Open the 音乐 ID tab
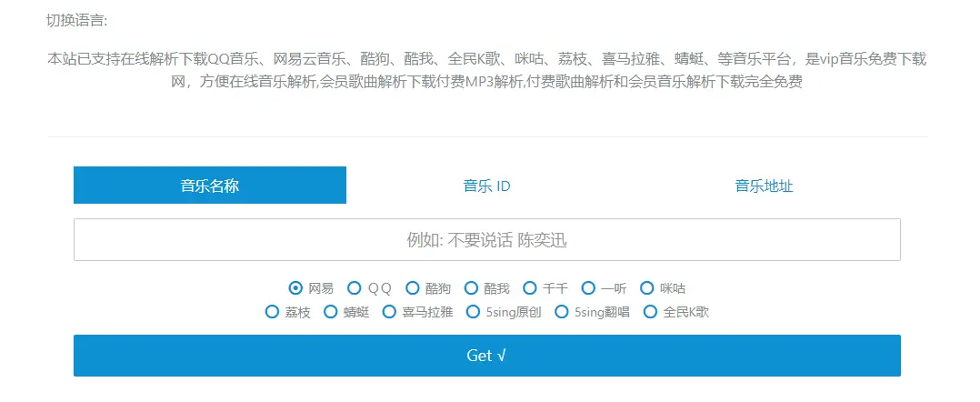 point(487,186)
